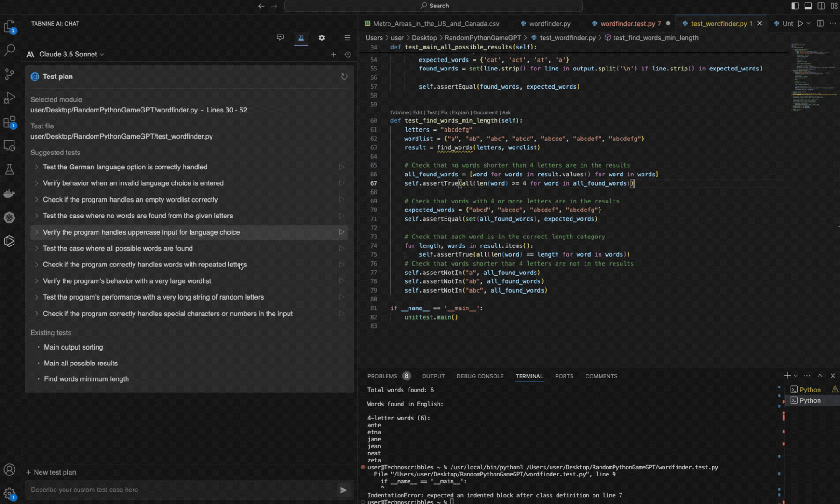The width and height of the screenshot is (840, 504).
Task: Open Tabnine chat settings gear
Action: (x=322, y=38)
